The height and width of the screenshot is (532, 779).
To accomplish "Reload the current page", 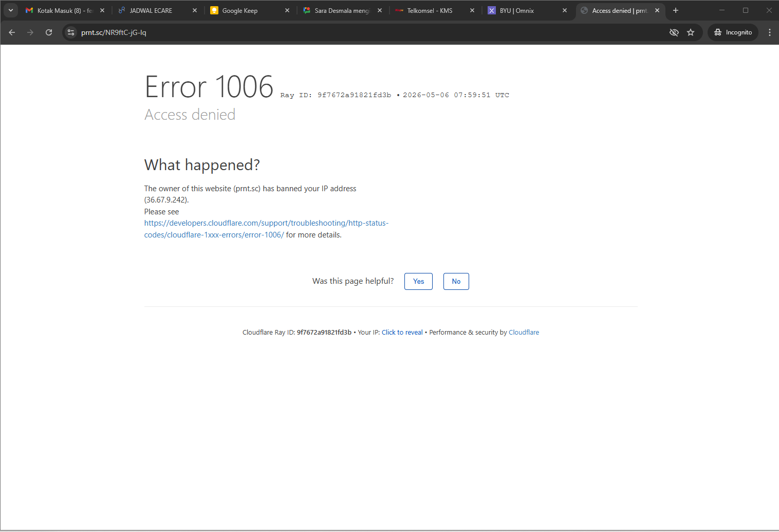I will 49,32.
